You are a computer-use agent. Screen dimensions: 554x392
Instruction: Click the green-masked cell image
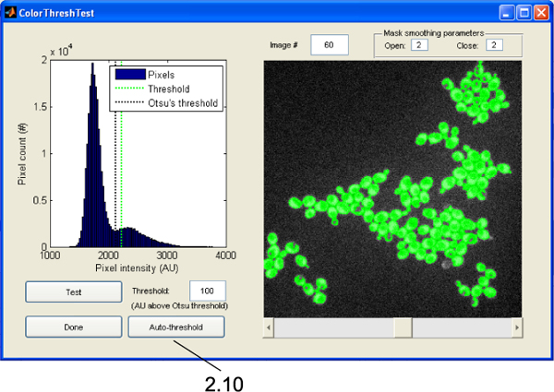(x=386, y=187)
